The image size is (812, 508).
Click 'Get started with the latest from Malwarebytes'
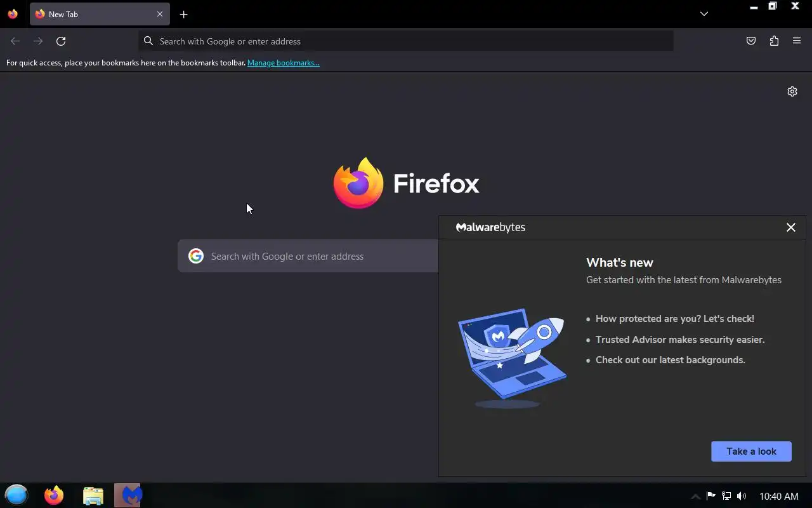click(x=684, y=280)
